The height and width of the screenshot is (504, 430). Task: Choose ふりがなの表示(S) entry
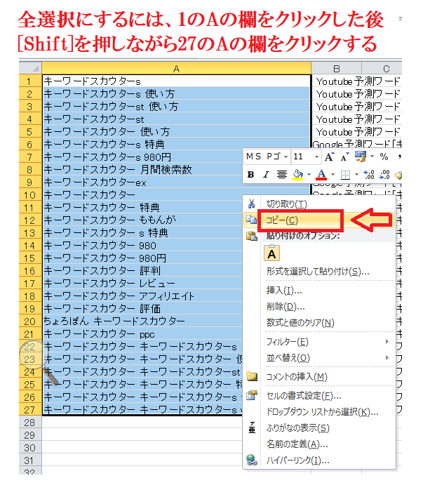297,427
